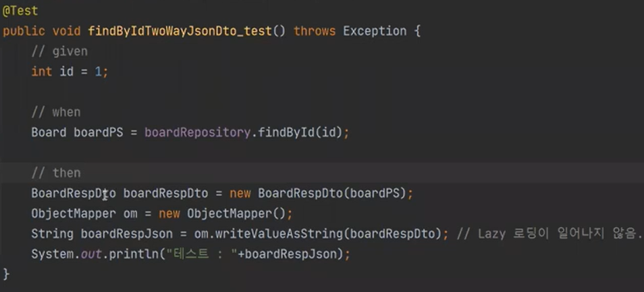The height and width of the screenshot is (292, 644).
Task: Click the String type keyword
Action: 52,234
